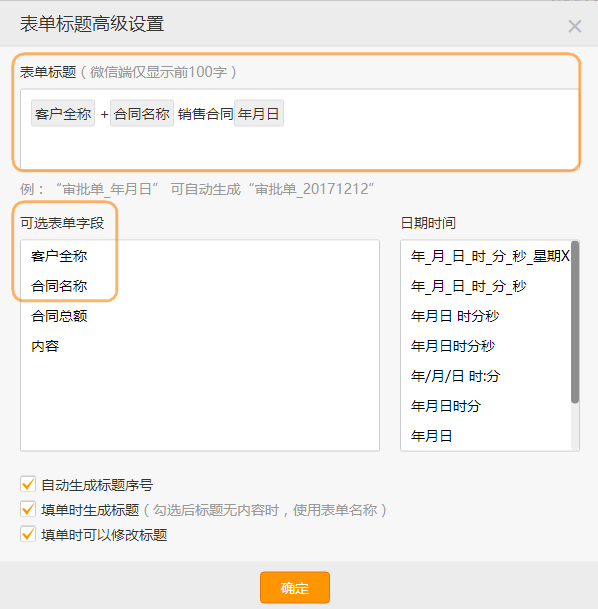Toggle 自动生成标题序号 checkbox

tap(28, 484)
